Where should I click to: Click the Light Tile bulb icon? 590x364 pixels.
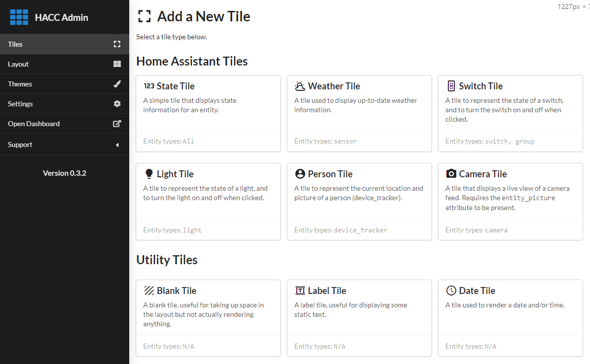pyautogui.click(x=149, y=174)
